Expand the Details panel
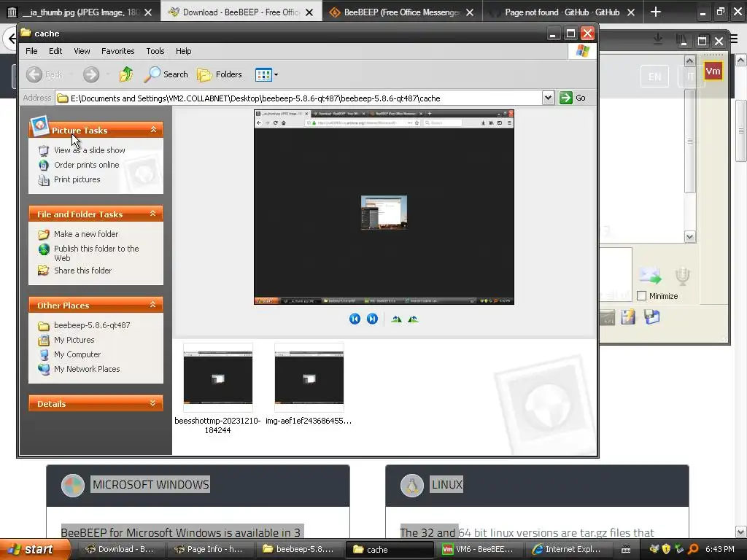Image resolution: width=747 pixels, height=560 pixels. [x=153, y=403]
